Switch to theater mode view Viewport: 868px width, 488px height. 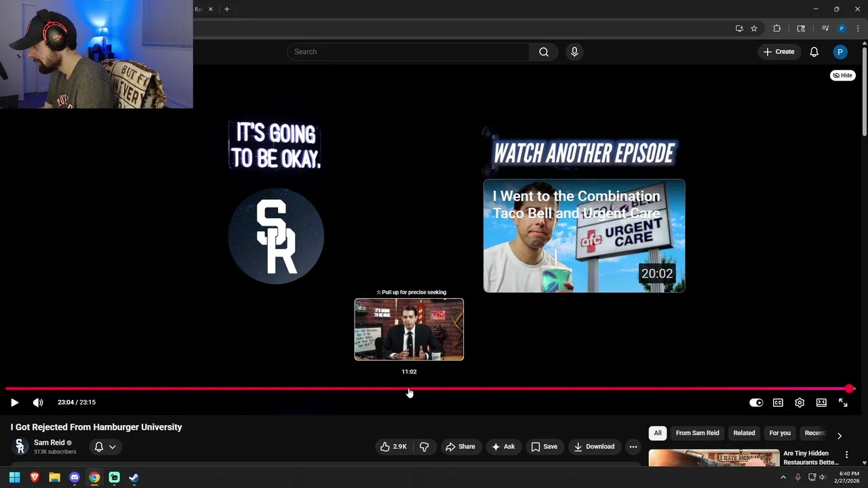pos(821,403)
